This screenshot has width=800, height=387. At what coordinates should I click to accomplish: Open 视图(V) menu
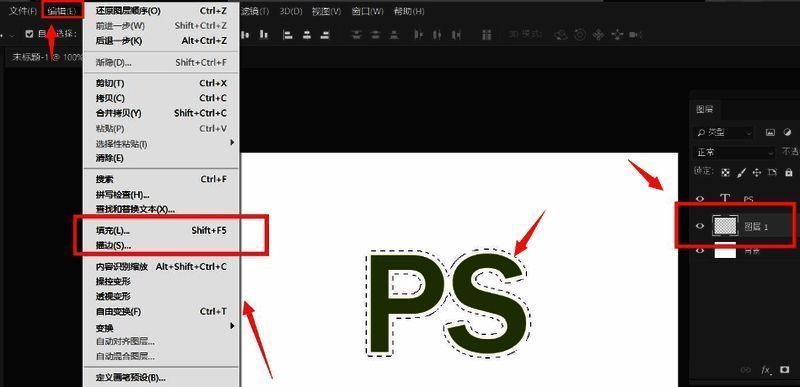point(326,11)
